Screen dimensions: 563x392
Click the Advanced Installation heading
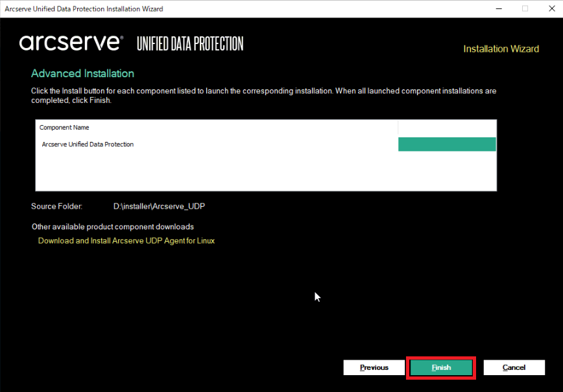(82, 73)
